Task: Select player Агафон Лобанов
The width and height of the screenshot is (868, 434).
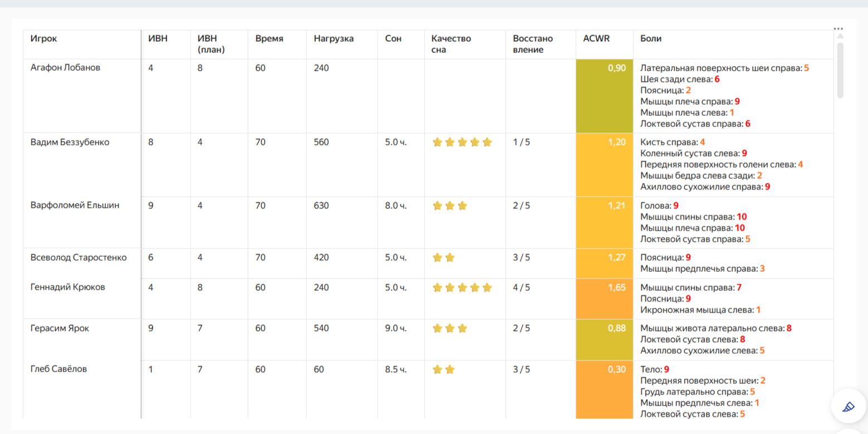Action: (x=65, y=68)
